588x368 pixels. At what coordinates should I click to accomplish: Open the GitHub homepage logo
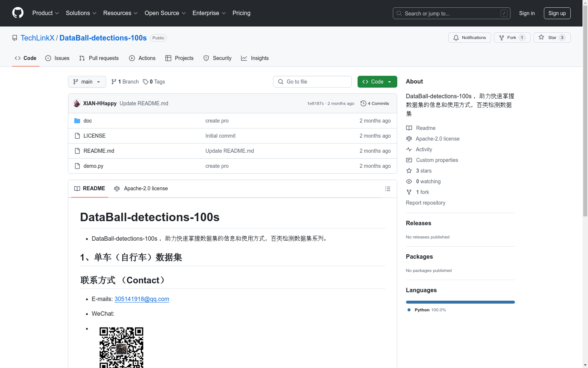point(18,13)
